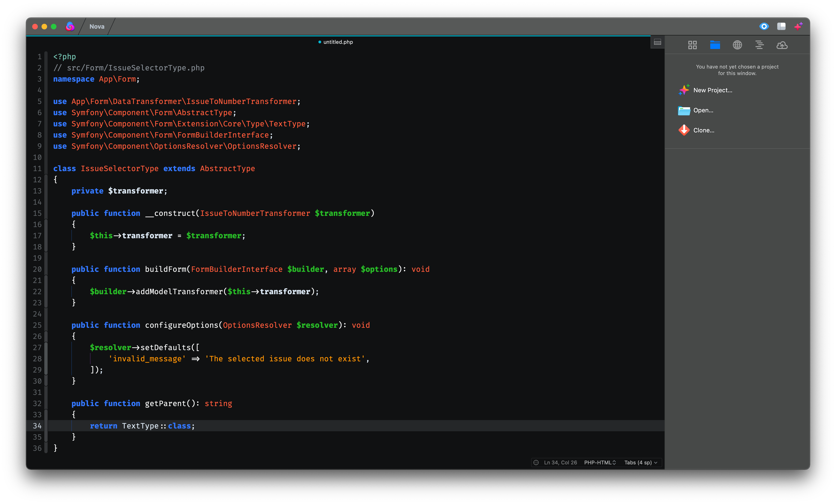Click Ln 34, Col 26 position indicator

pos(560,463)
